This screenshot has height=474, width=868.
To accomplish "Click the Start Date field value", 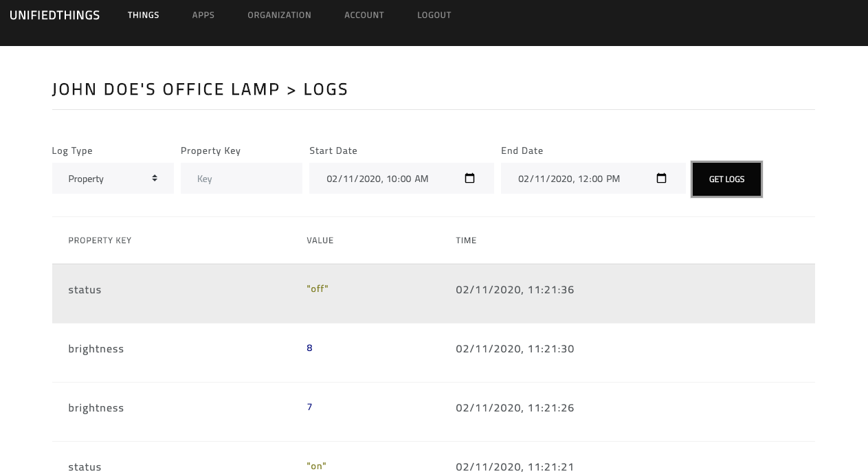I will coord(377,179).
